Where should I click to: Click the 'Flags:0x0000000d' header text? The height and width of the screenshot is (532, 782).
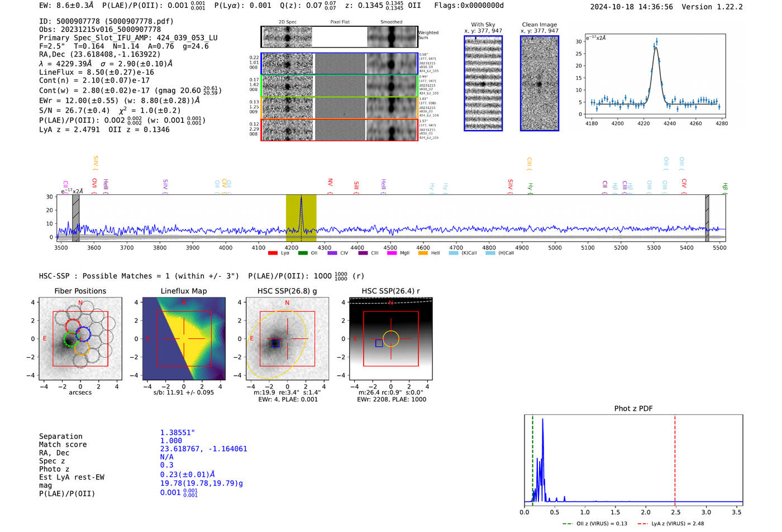pos(469,6)
